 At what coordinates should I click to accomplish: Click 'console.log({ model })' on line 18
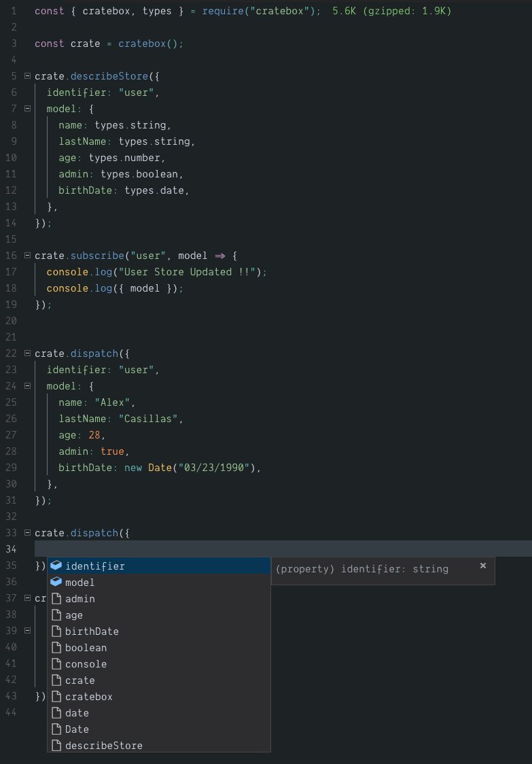(112, 288)
